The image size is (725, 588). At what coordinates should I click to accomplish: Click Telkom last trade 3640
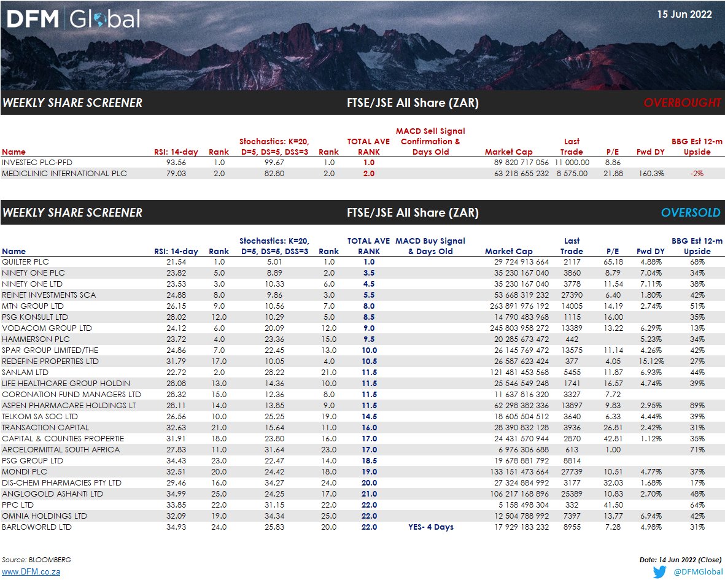click(x=572, y=417)
